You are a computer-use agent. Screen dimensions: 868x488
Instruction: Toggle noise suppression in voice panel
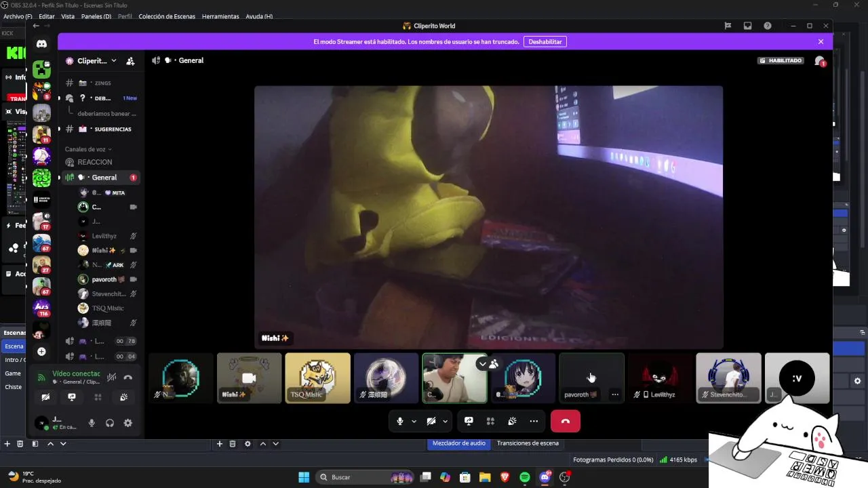click(x=111, y=378)
